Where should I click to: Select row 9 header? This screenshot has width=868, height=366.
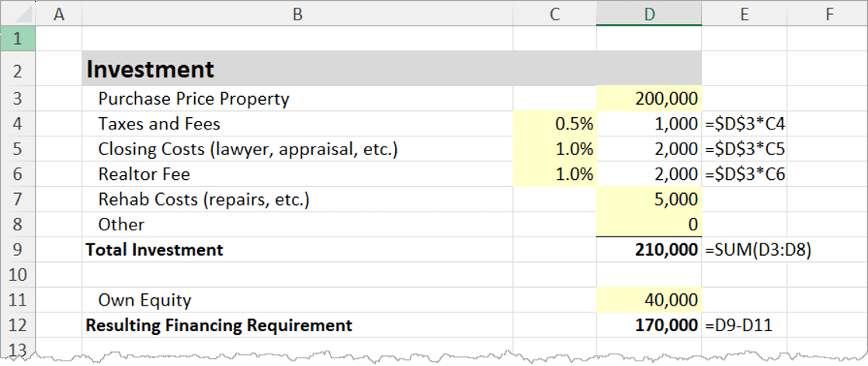click(x=18, y=250)
